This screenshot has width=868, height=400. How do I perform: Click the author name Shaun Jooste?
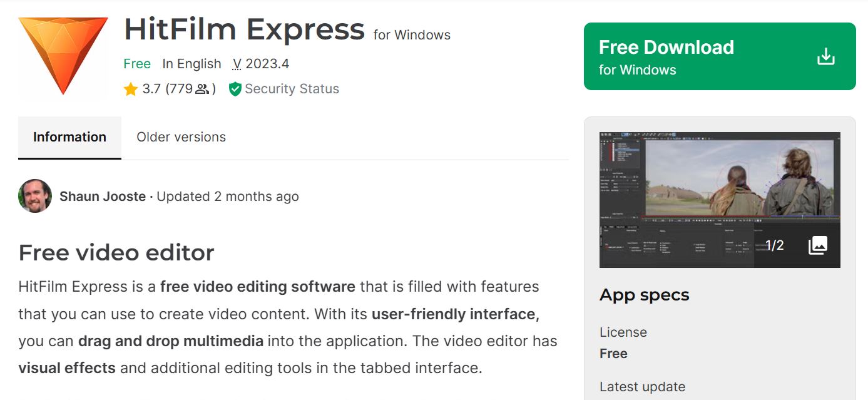click(103, 197)
